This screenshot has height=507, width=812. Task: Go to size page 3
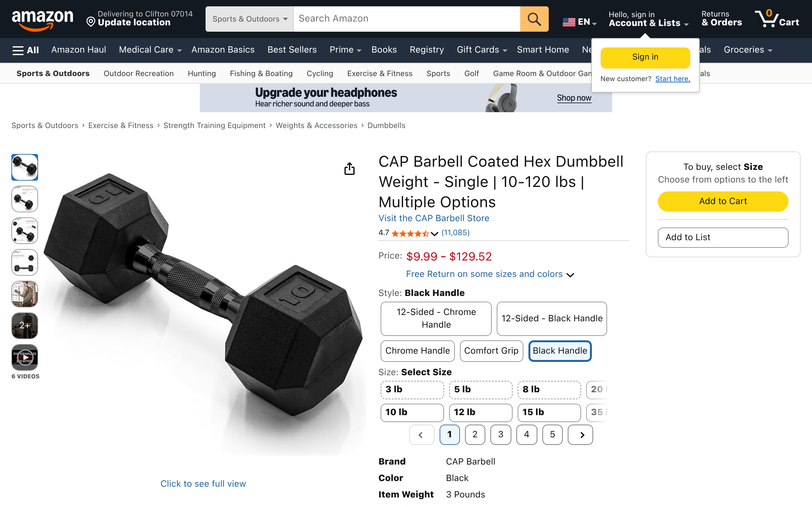[x=501, y=434]
